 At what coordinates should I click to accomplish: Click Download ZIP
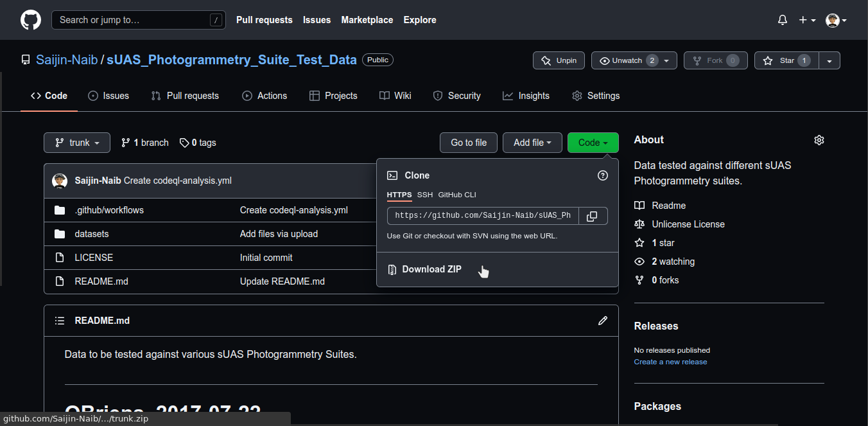point(431,269)
